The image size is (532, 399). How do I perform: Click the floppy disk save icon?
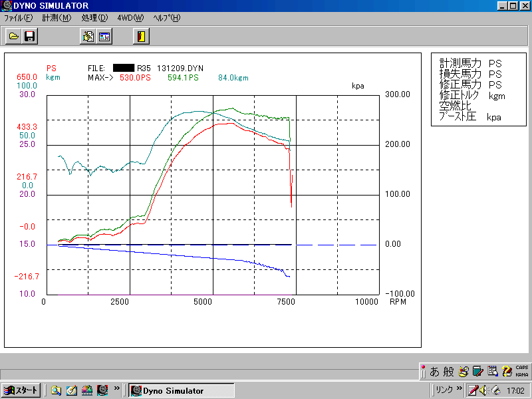(29, 37)
